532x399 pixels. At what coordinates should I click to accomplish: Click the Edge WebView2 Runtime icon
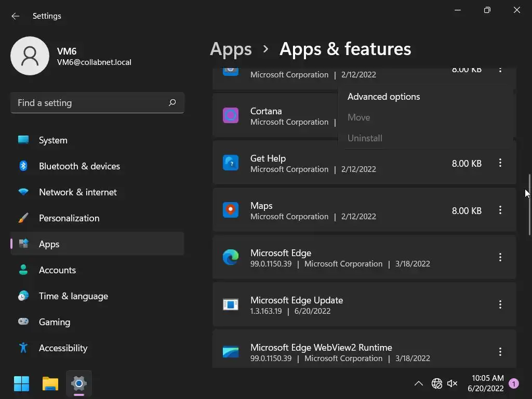[x=231, y=352]
